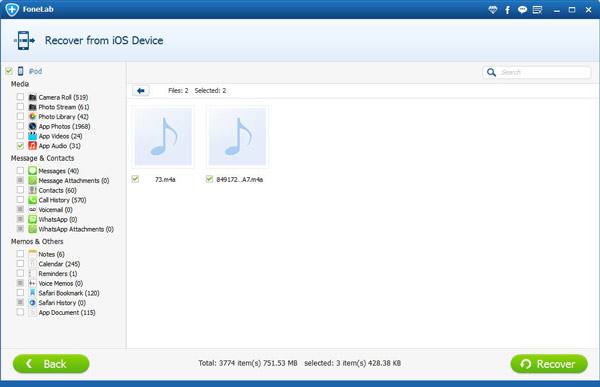The width and height of the screenshot is (600, 387).
Task: Open the diamond purchase icon in title bar
Action: 492,10
